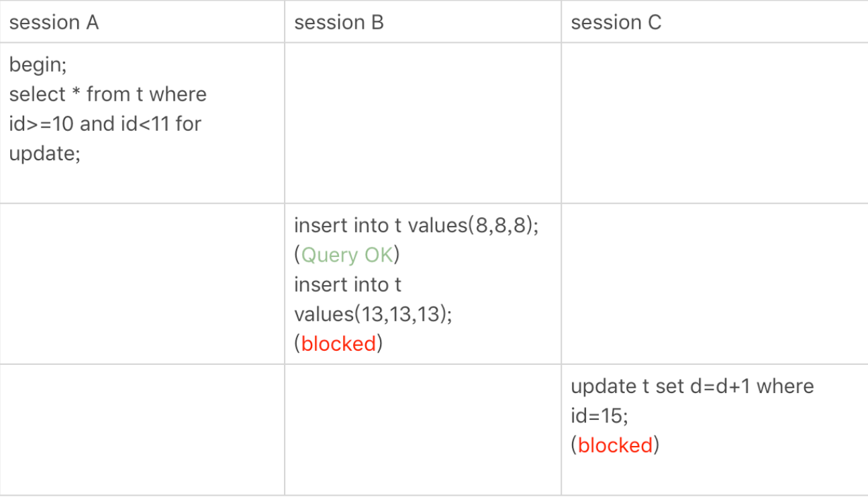
Task: Click empty session A cell in the bottom row
Action: coord(142,430)
